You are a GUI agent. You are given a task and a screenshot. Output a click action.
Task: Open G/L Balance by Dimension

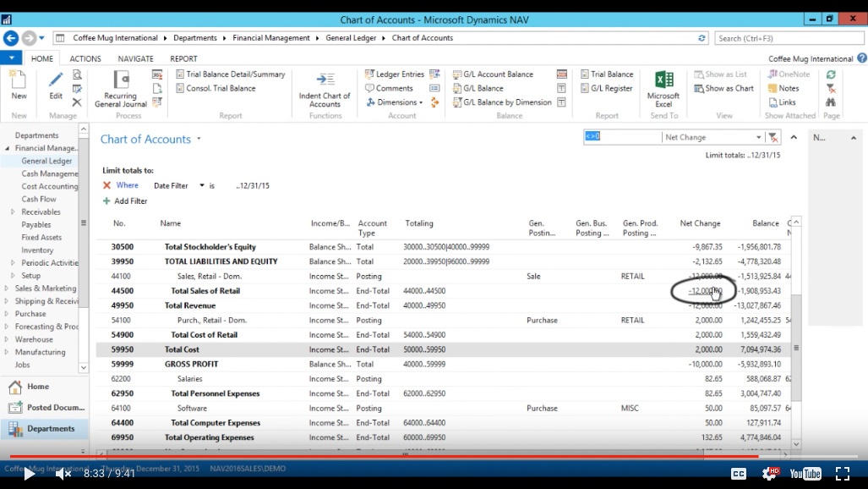click(x=502, y=102)
